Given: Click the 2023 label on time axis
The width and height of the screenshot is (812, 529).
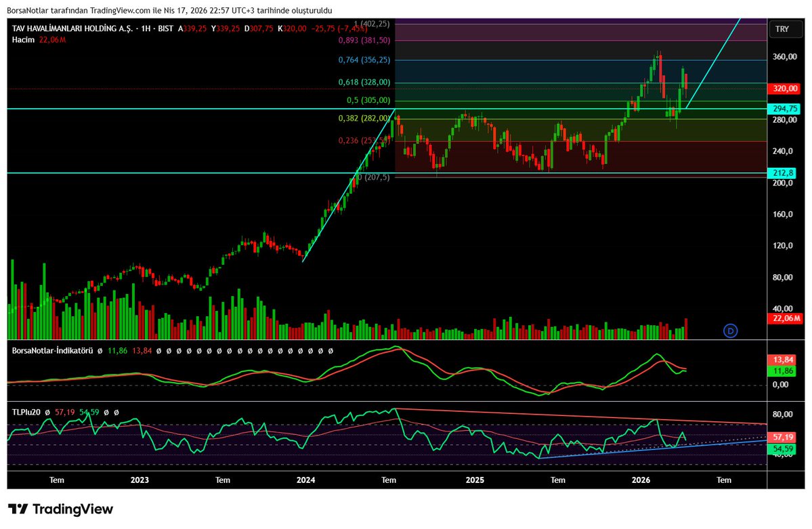Looking at the screenshot, I should click(x=140, y=480).
